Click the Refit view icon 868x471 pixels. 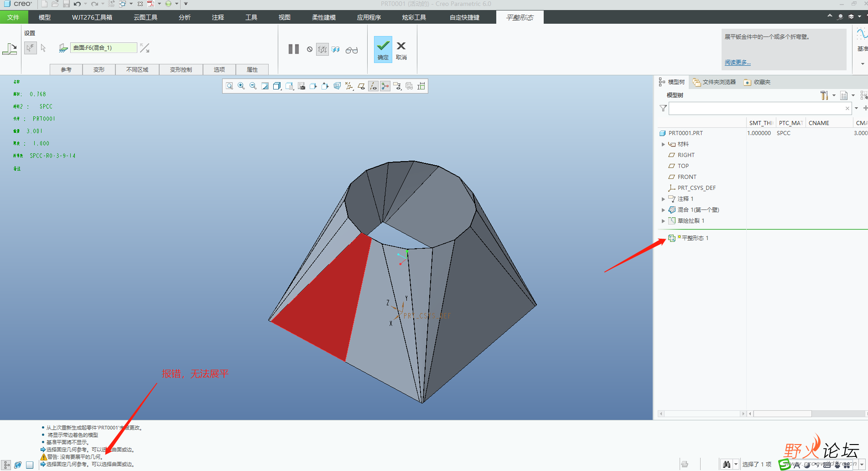tap(229, 86)
